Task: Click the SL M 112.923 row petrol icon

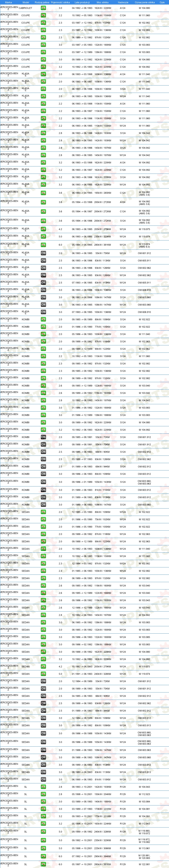Action: pos(43,795)
